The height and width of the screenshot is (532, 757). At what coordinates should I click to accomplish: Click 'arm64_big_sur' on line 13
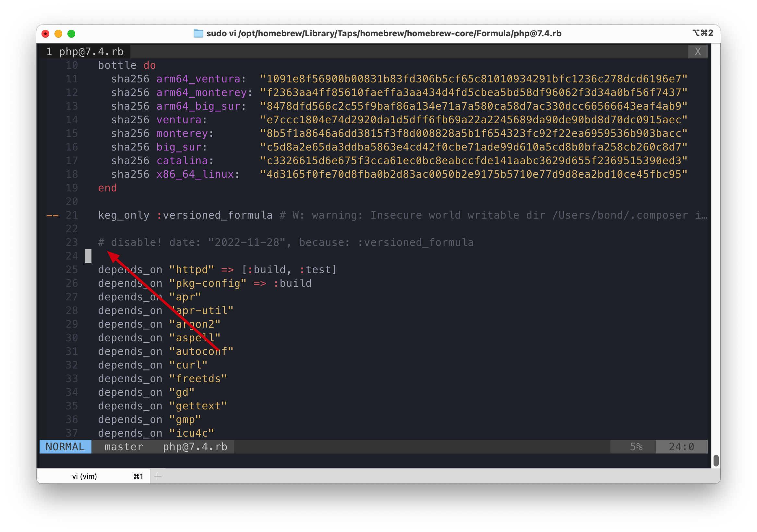pos(198,106)
